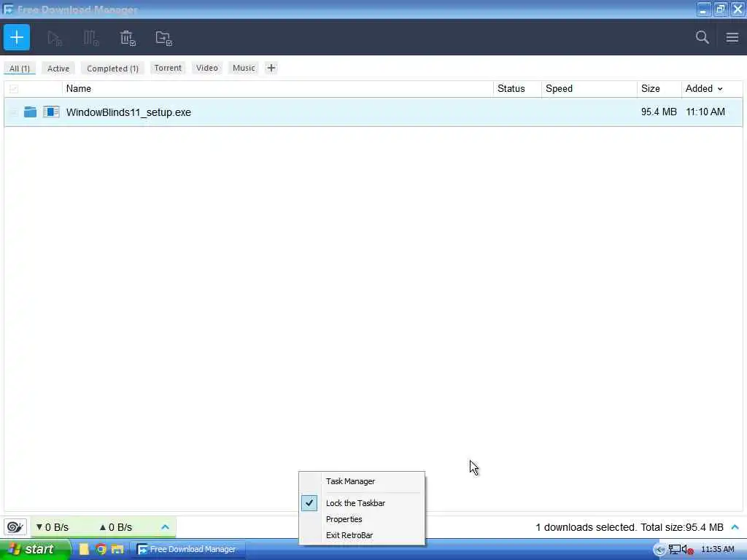Open the yellow notes quick launch icon
Viewport: 747px width, 560px height.
(x=84, y=549)
